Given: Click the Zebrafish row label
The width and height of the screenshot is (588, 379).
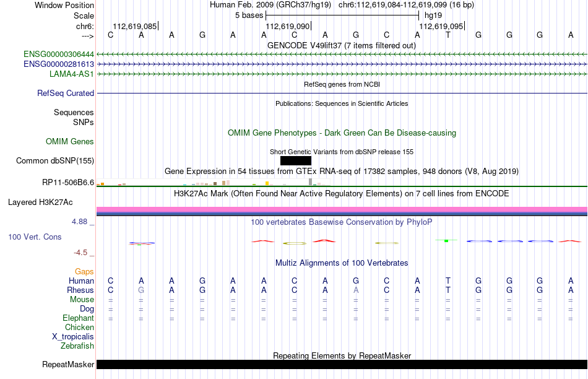Looking at the screenshot, I should click(77, 346).
